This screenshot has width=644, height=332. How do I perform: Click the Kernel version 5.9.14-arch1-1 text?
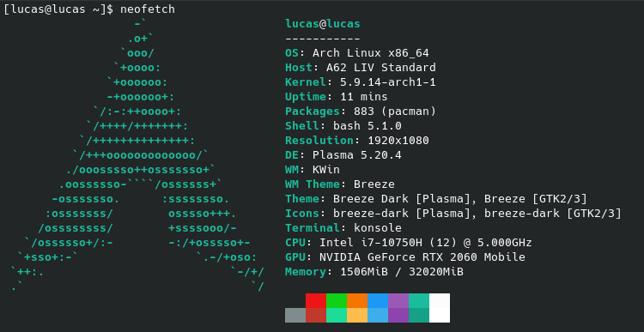(388, 82)
